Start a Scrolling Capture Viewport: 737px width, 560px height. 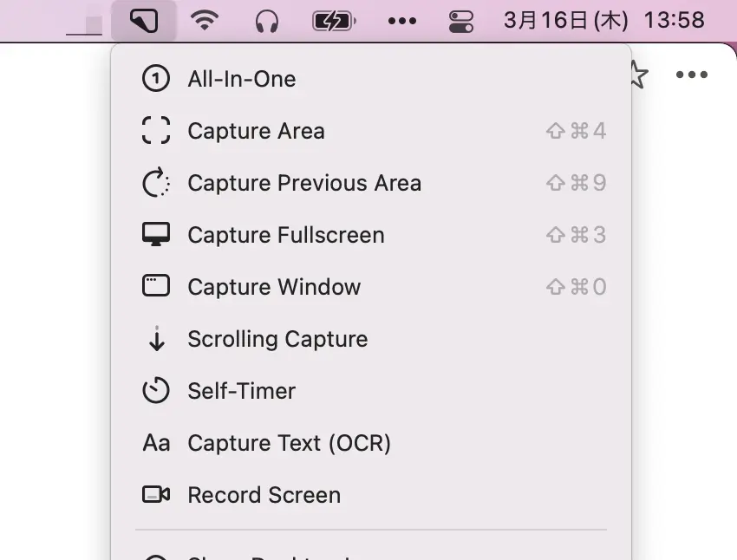coord(371,339)
